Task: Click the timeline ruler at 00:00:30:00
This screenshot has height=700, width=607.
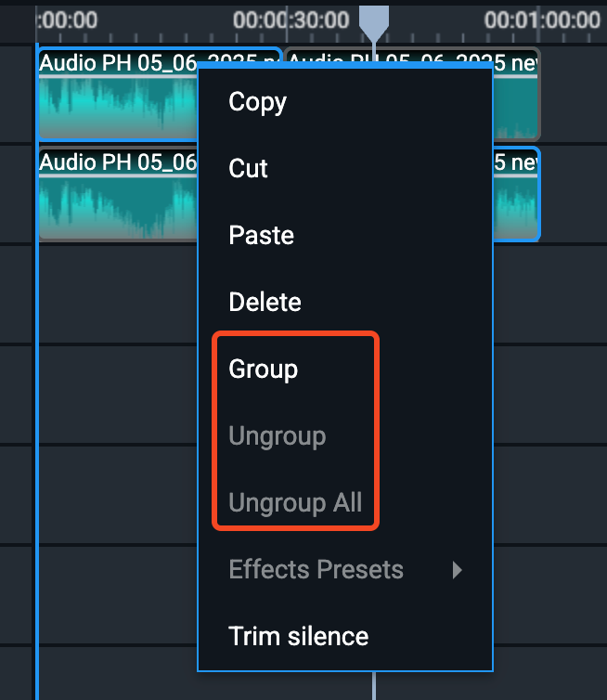Action: click(x=291, y=20)
